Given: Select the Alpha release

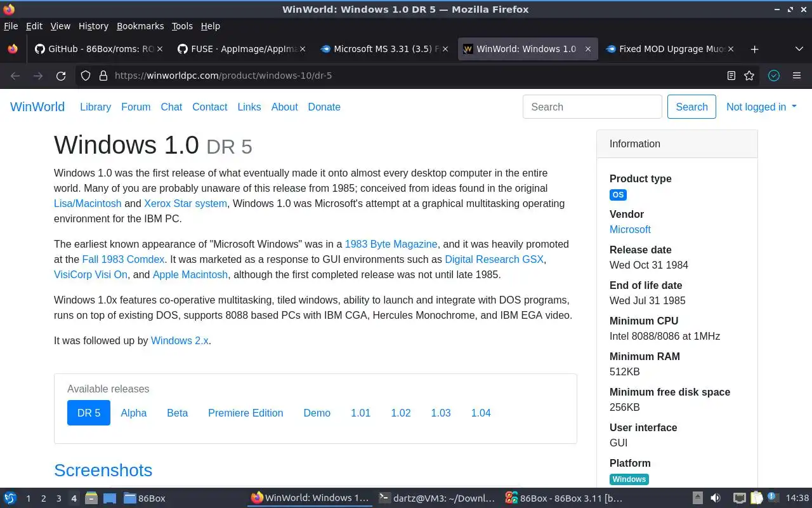Looking at the screenshot, I should pyautogui.click(x=134, y=413).
